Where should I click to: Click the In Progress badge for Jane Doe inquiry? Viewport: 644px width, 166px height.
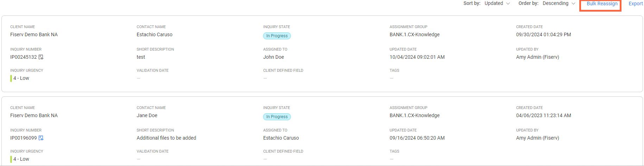277,117
